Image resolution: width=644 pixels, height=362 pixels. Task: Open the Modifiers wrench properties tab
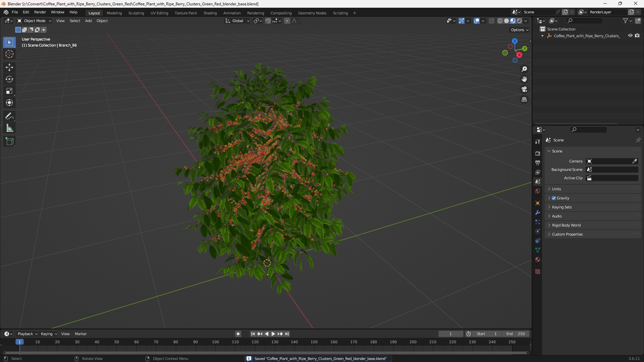pyautogui.click(x=538, y=213)
